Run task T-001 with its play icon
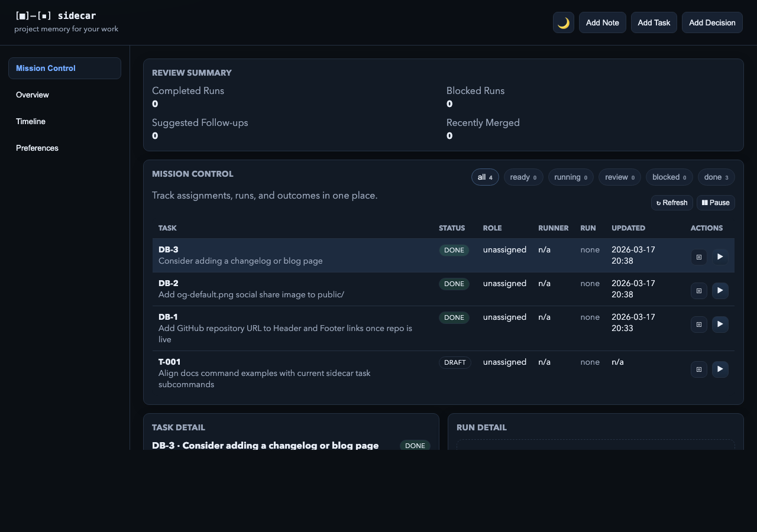Screen dimensions: 757x532 (720, 369)
